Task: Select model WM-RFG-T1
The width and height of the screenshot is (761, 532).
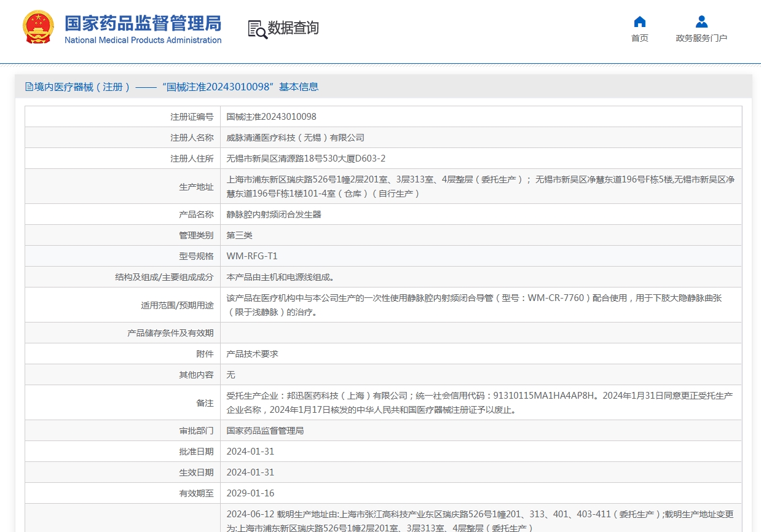Action: click(252, 256)
